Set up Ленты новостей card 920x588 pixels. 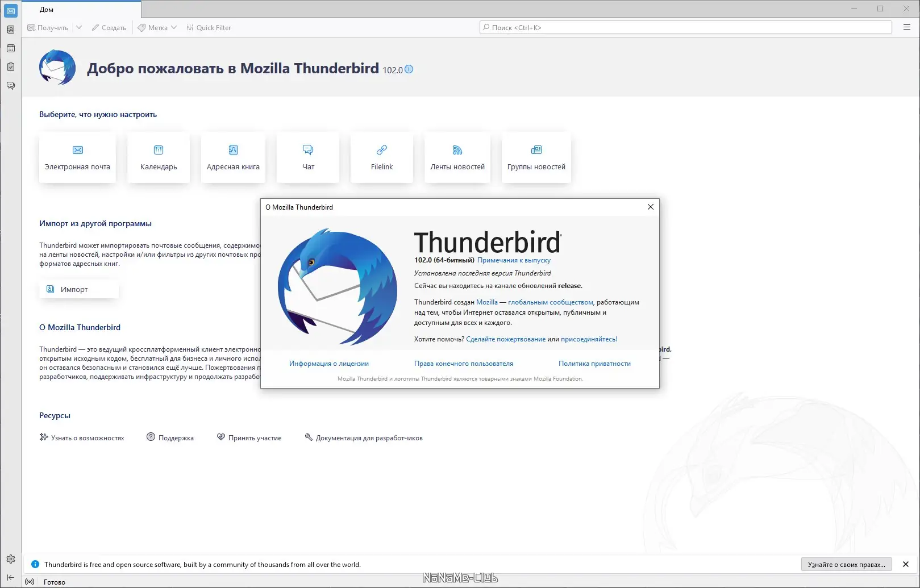pos(457,157)
